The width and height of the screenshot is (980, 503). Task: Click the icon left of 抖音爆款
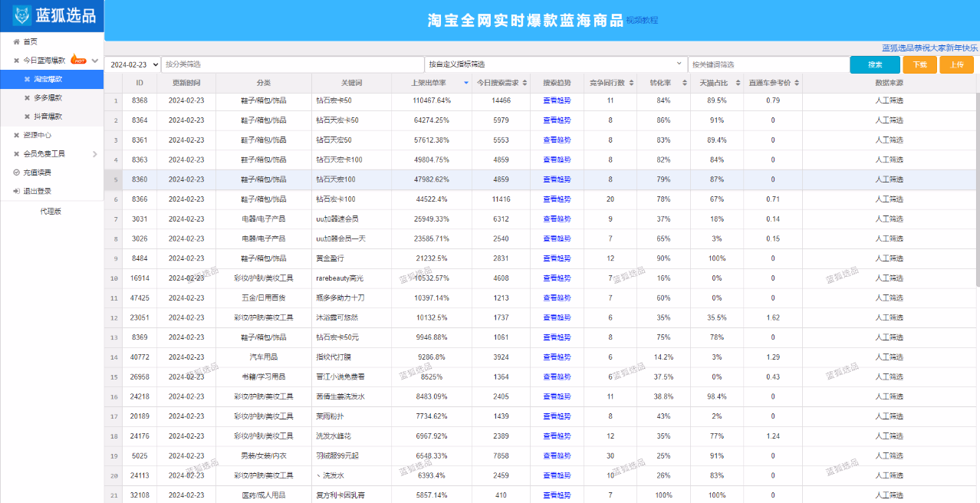[x=27, y=117]
